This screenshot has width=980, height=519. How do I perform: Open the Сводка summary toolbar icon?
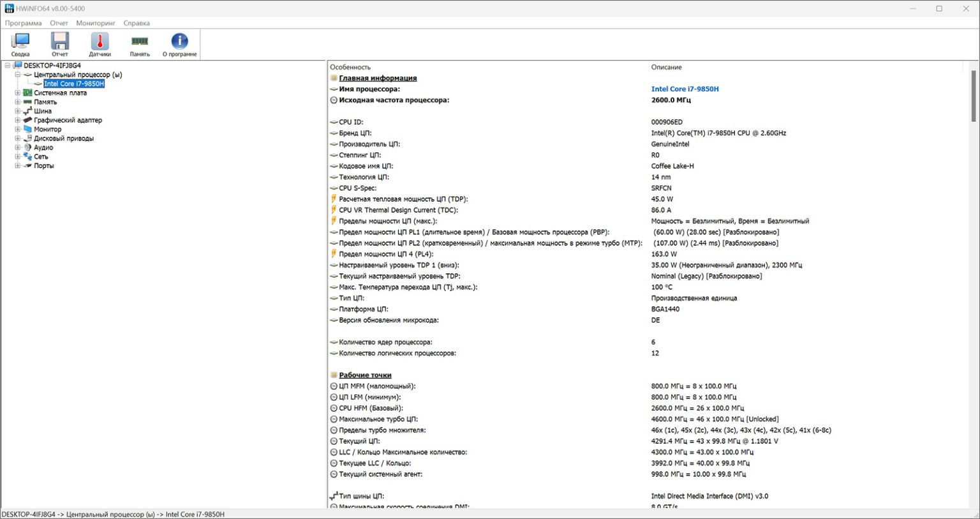tap(20, 42)
